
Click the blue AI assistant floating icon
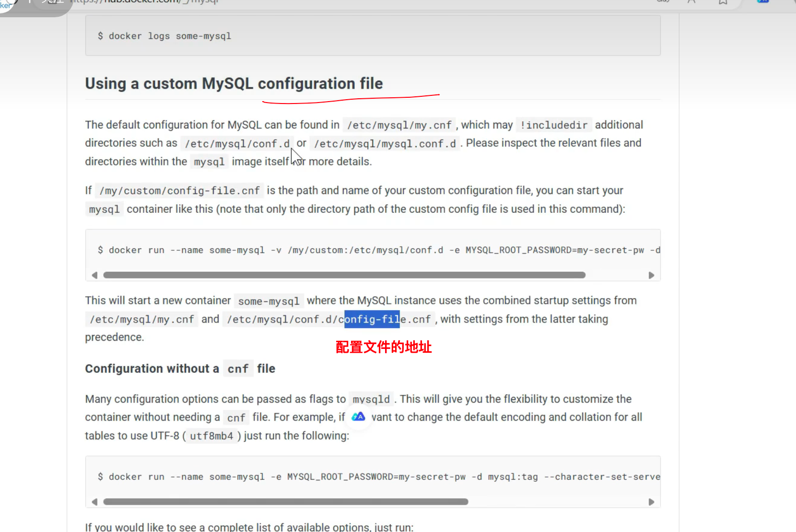click(358, 417)
